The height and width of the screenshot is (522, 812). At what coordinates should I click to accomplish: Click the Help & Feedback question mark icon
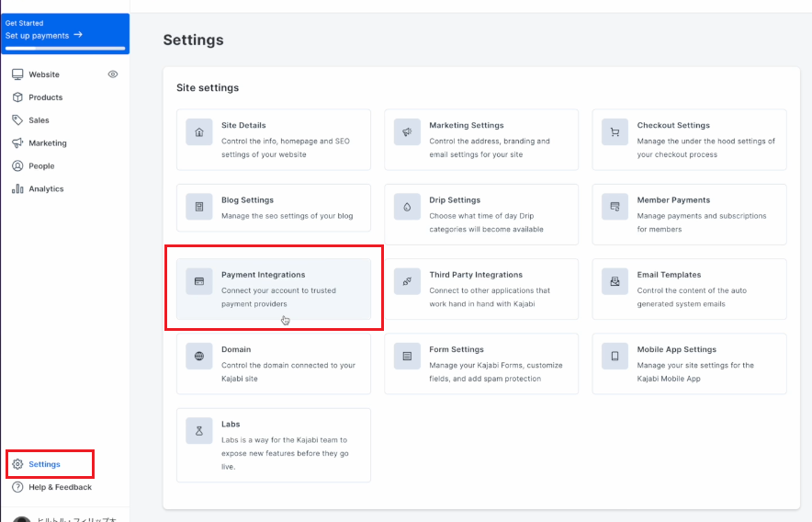point(17,487)
